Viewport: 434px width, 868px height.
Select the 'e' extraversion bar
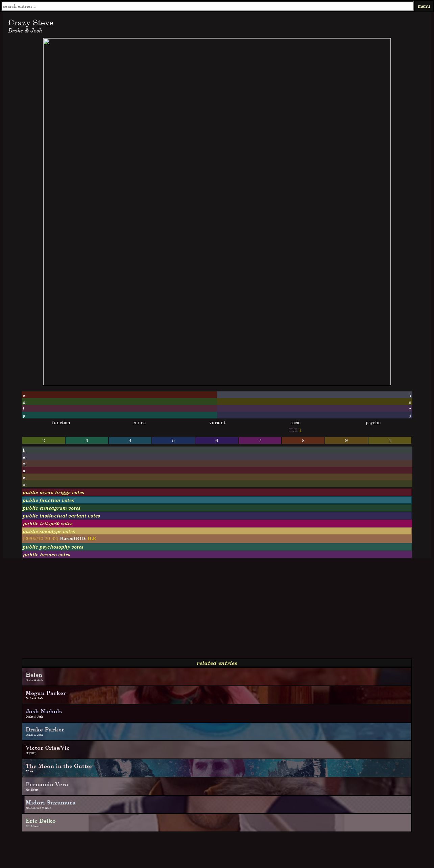pyautogui.click(x=119, y=395)
